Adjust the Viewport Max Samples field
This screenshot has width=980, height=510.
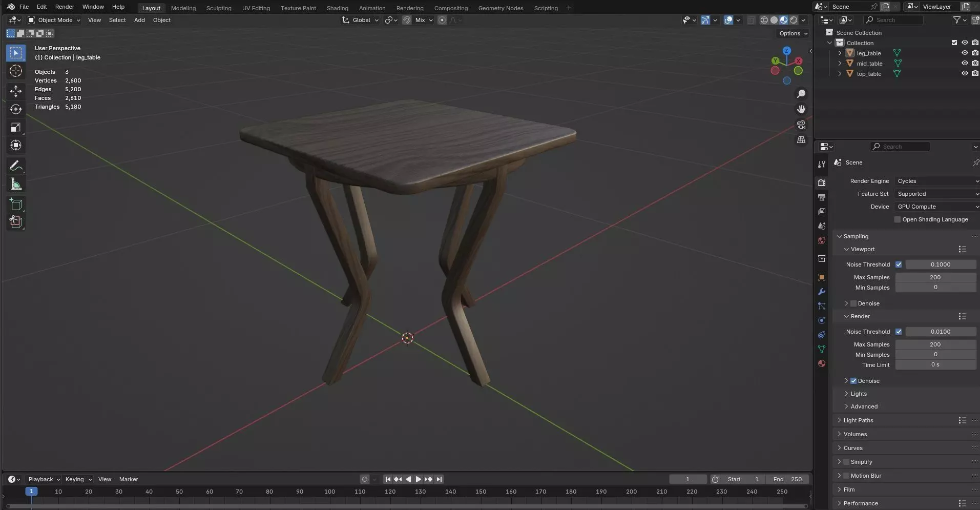(935, 277)
